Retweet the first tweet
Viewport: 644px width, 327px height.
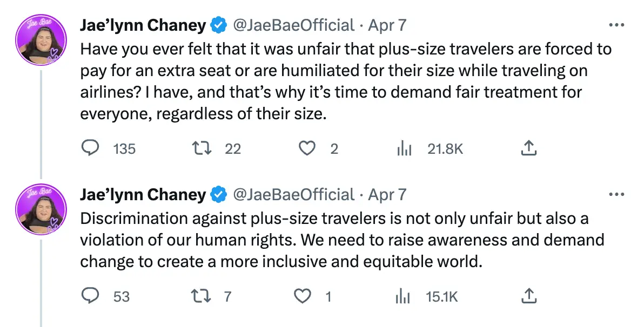click(201, 148)
